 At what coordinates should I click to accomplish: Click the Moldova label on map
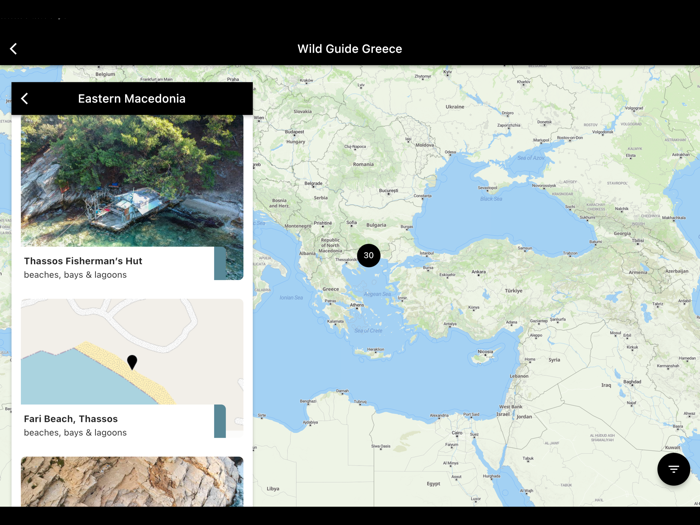(x=425, y=145)
